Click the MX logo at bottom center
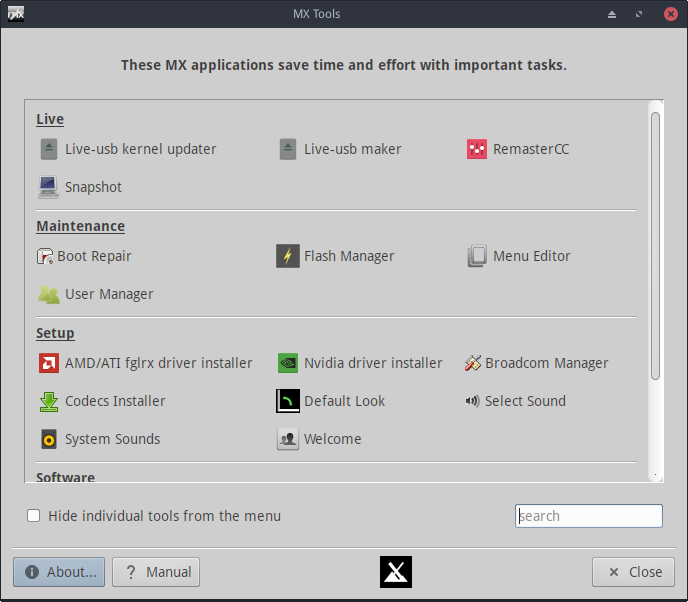 pos(396,572)
